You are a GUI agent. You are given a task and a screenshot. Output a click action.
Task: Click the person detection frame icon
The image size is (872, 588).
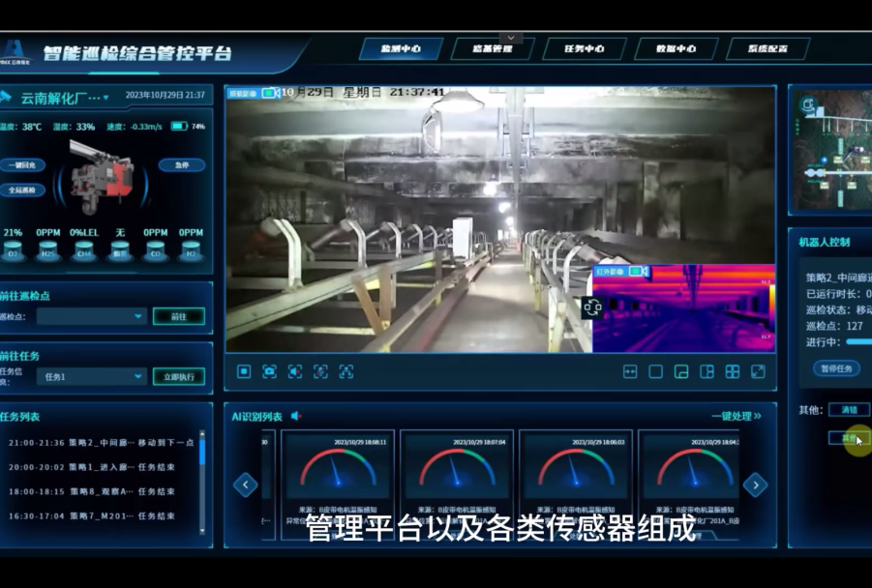click(346, 371)
